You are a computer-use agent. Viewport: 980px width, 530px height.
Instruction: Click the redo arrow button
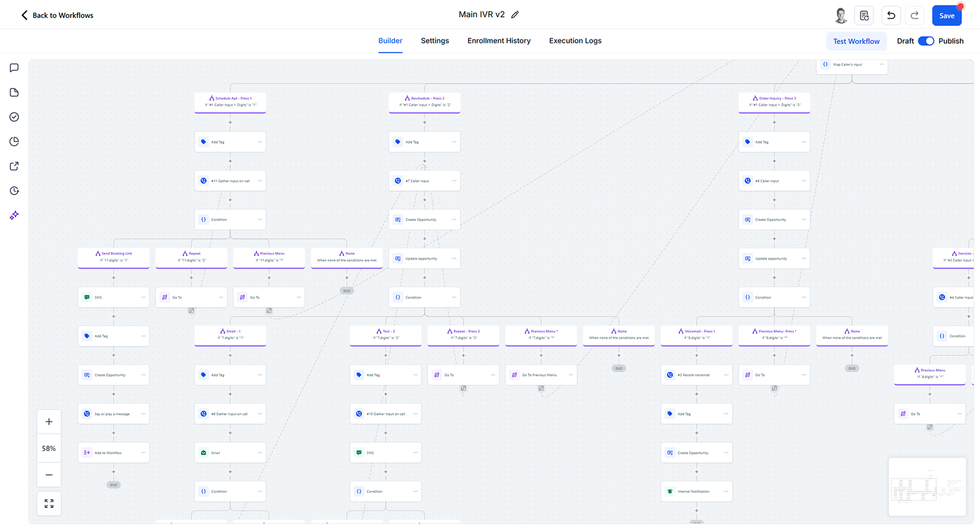point(914,15)
